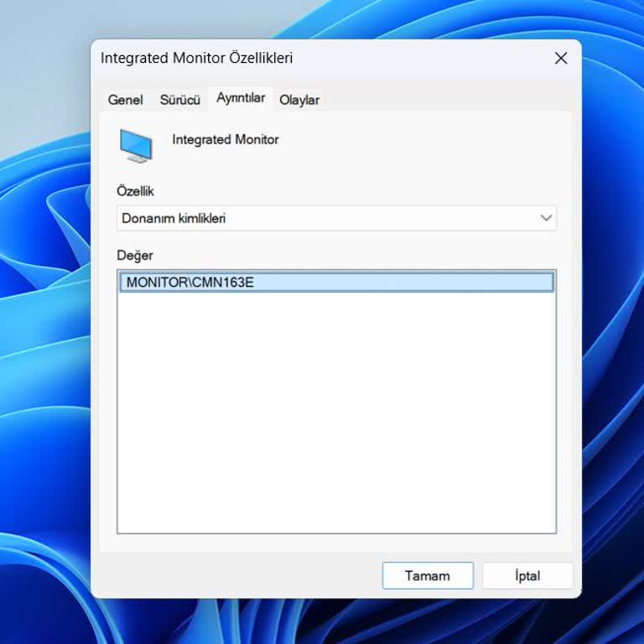Select the Ayrıntılar tab
Image resolution: width=644 pixels, height=644 pixels.
[241, 98]
